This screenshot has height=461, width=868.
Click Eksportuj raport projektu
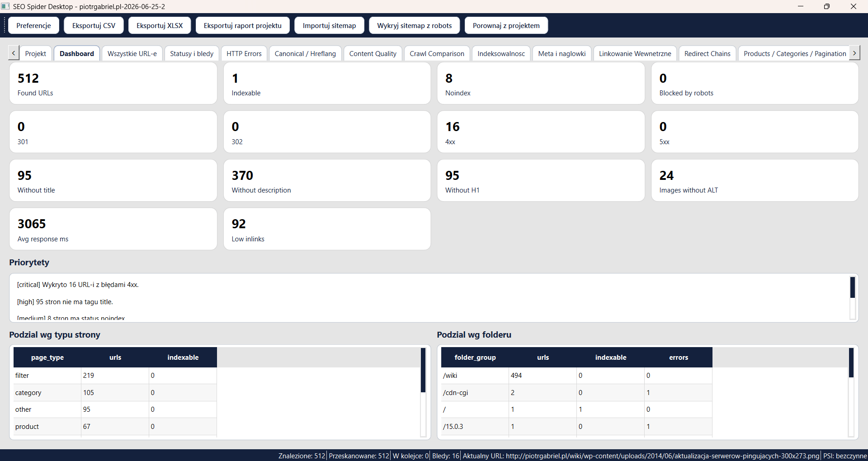tap(242, 25)
